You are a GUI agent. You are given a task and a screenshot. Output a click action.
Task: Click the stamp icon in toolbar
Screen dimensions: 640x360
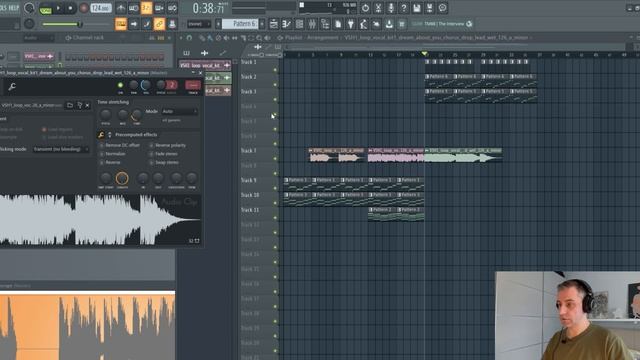click(x=172, y=24)
